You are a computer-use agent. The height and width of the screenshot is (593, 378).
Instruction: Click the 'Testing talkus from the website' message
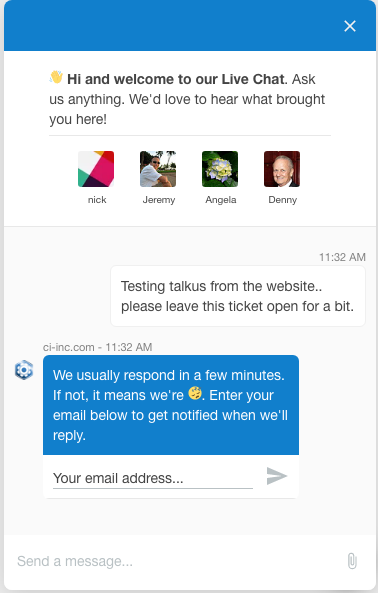[x=238, y=296]
